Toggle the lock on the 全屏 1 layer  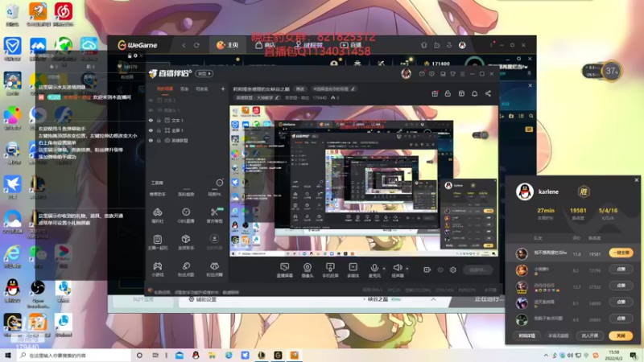click(159, 130)
